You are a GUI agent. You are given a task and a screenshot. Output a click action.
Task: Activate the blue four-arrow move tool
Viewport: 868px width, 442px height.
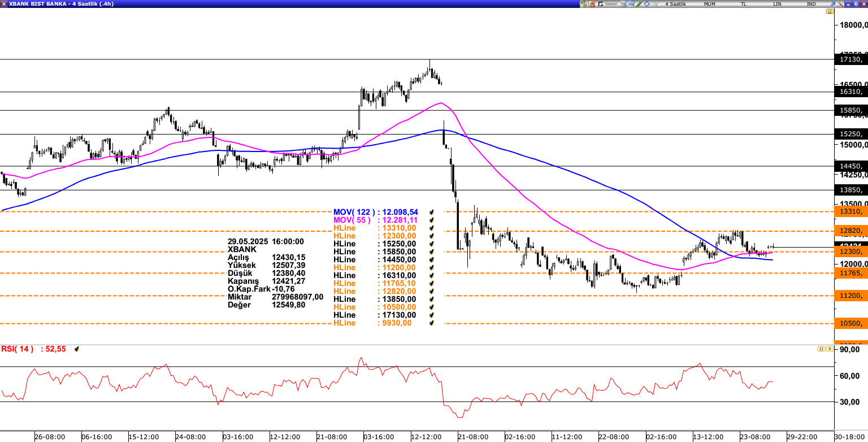(x=647, y=4)
